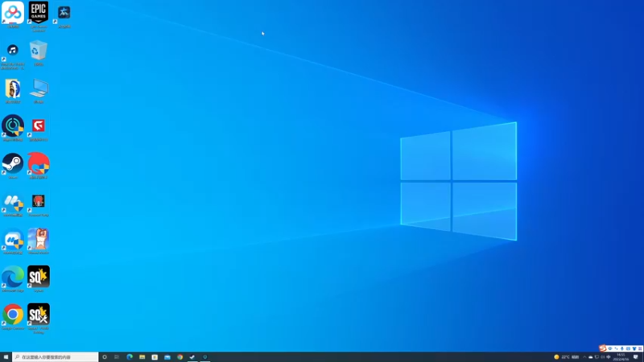This screenshot has width=644, height=362.
Task: Open the volume speaker tray icon
Action: (602, 357)
